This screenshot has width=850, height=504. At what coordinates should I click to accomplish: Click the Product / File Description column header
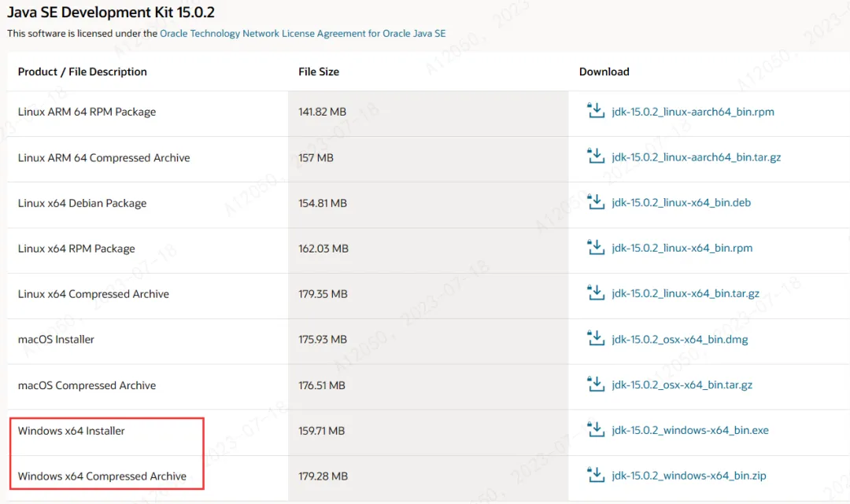[x=83, y=72]
